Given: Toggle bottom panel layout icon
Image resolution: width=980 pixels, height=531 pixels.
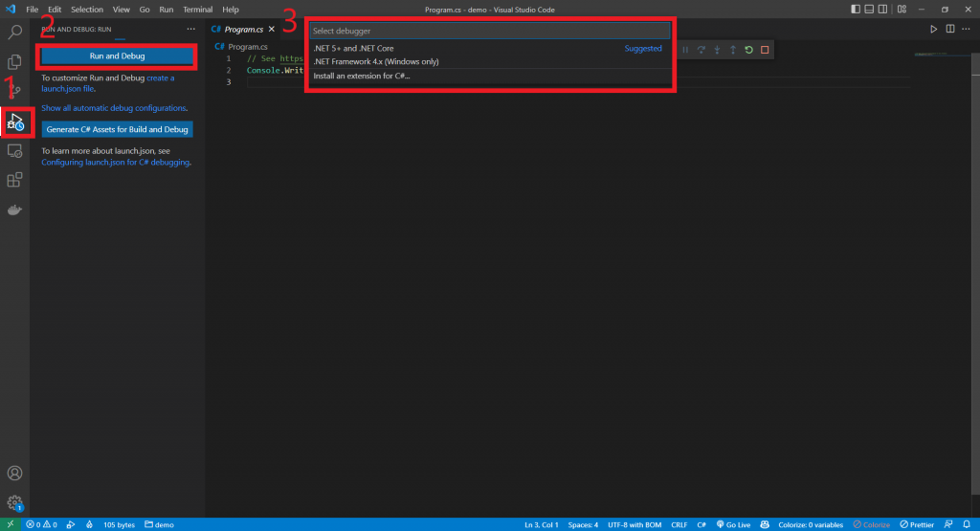Looking at the screenshot, I should click(869, 10).
